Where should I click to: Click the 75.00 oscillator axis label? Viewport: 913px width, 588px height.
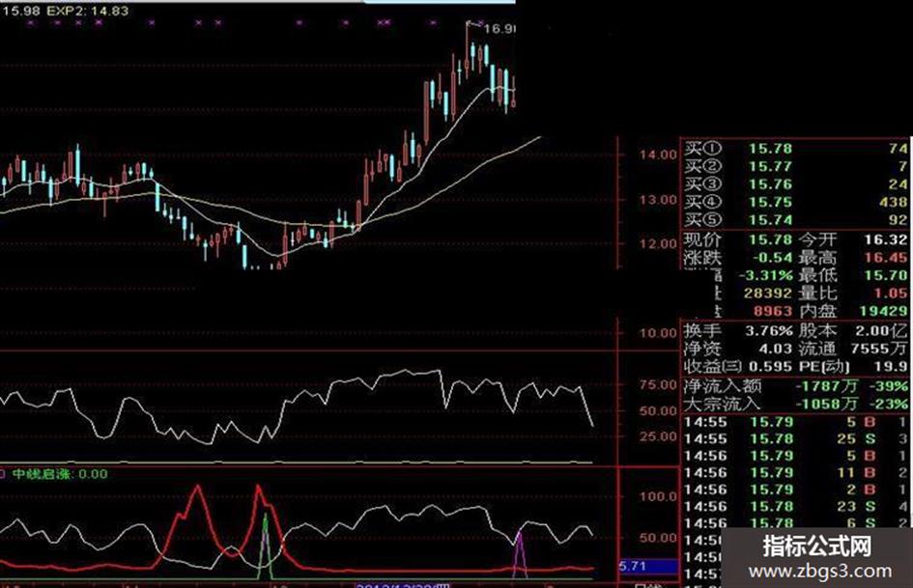click(659, 385)
